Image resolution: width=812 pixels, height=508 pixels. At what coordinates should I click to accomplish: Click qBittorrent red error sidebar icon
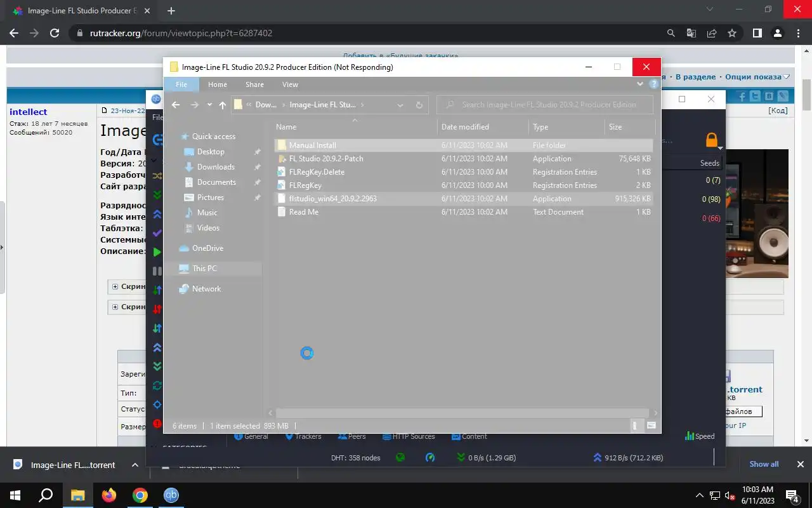[x=157, y=424]
